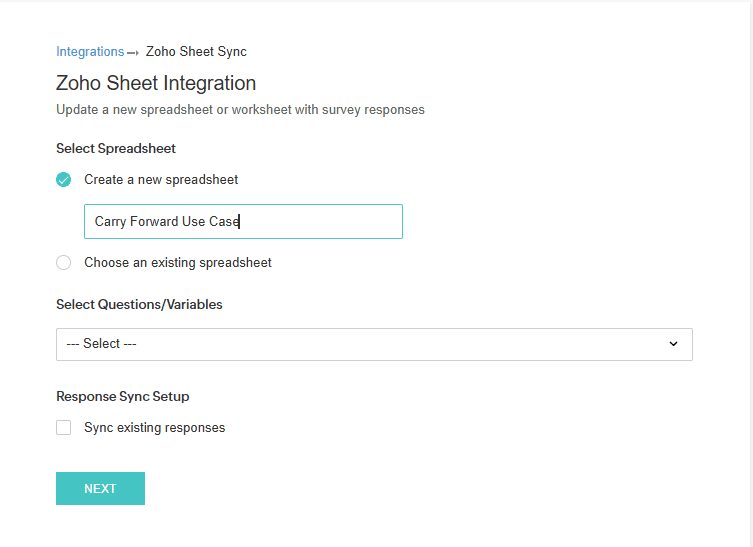Click the Integrations breadcrumb link
Screen dimensions: 753x547
pyautogui.click(x=90, y=52)
